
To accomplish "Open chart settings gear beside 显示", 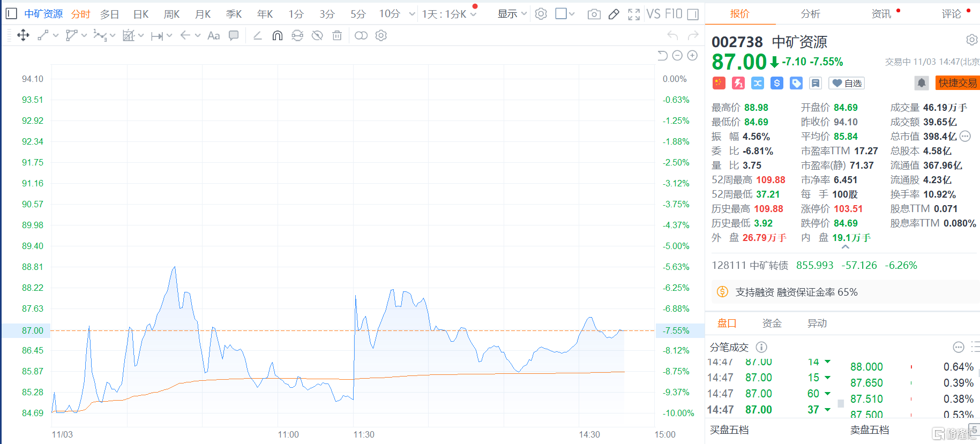I will [x=541, y=14].
